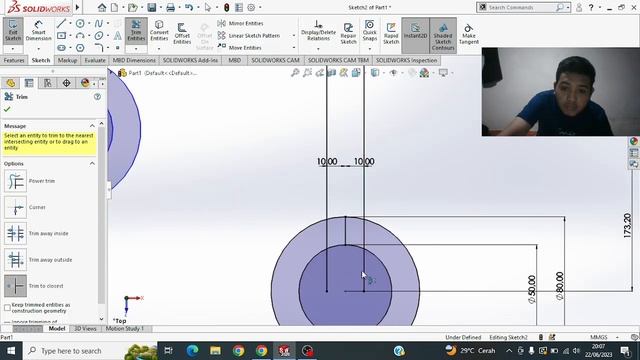
Task: Toggle Shaded Sketch Contours
Action: point(443,36)
